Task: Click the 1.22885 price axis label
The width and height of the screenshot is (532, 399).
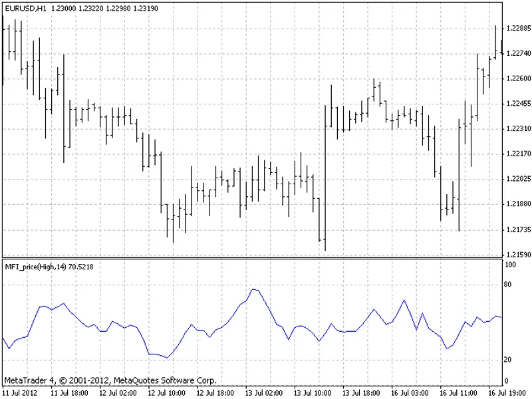Action: tap(519, 28)
